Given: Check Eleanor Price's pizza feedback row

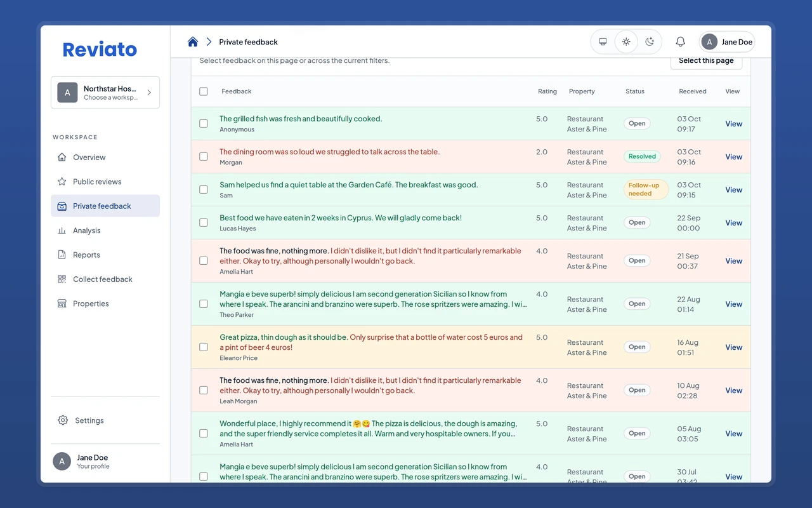Looking at the screenshot, I should point(204,347).
